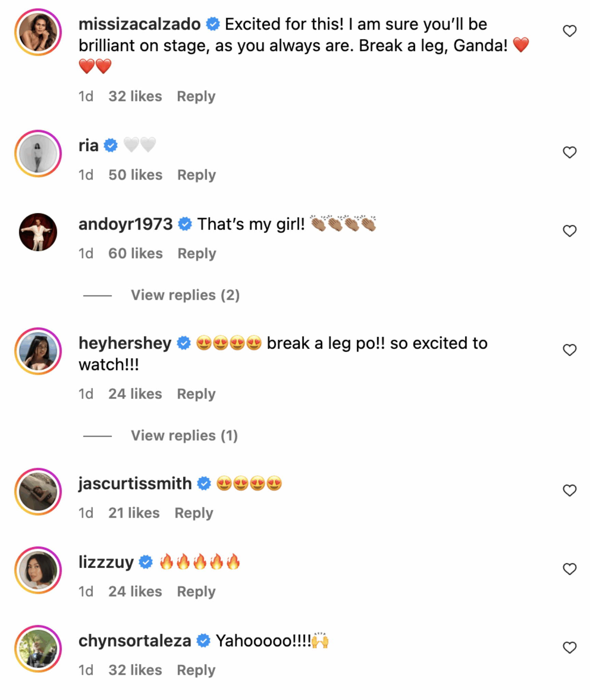Open andoyr1973's profile picture
This screenshot has height=700, width=590.
[x=38, y=232]
